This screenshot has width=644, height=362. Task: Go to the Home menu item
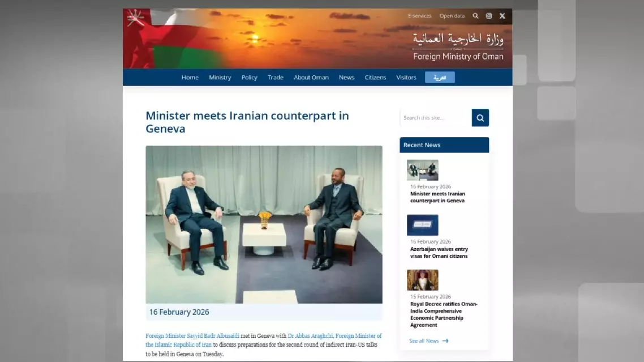[x=190, y=78]
